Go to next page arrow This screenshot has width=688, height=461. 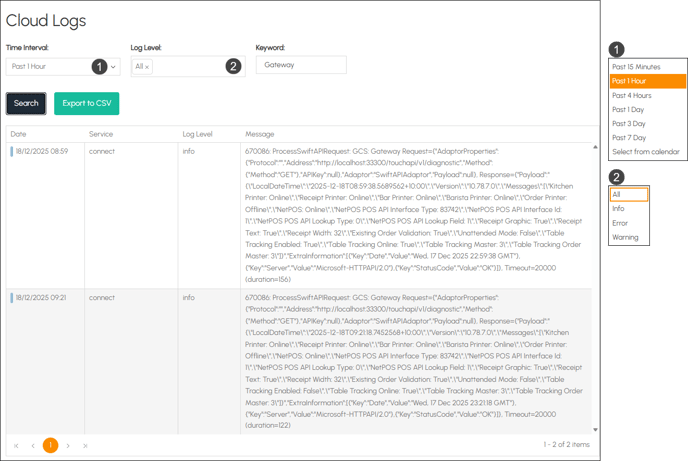(x=68, y=445)
